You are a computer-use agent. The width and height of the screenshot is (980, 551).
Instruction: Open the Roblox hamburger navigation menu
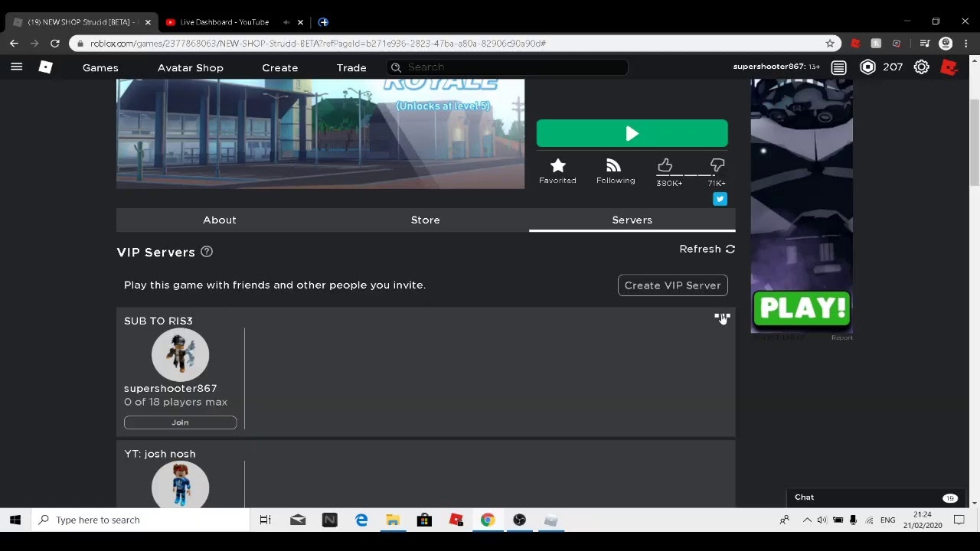click(16, 67)
